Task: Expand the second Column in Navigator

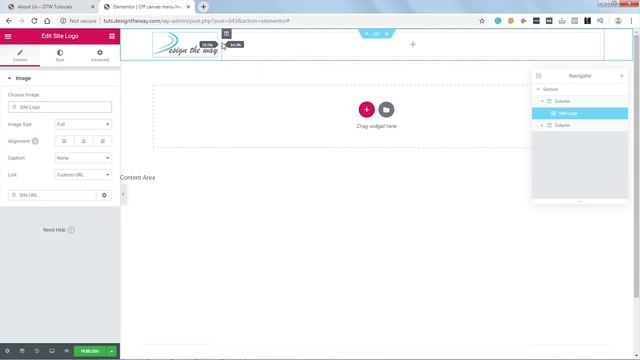Action: coord(542,125)
